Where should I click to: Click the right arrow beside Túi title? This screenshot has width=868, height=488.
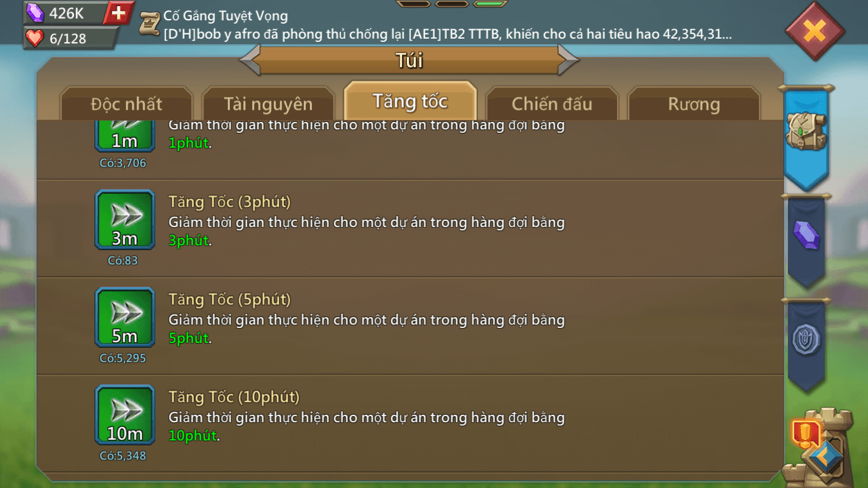coord(568,60)
